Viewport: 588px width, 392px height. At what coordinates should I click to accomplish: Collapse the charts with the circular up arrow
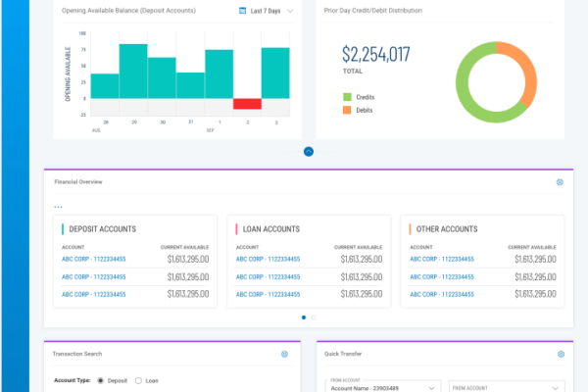click(309, 152)
